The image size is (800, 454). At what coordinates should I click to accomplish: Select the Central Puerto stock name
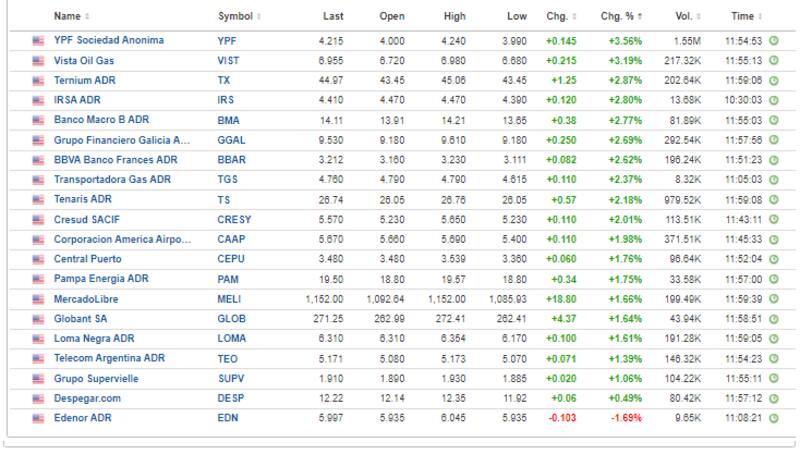(89, 259)
